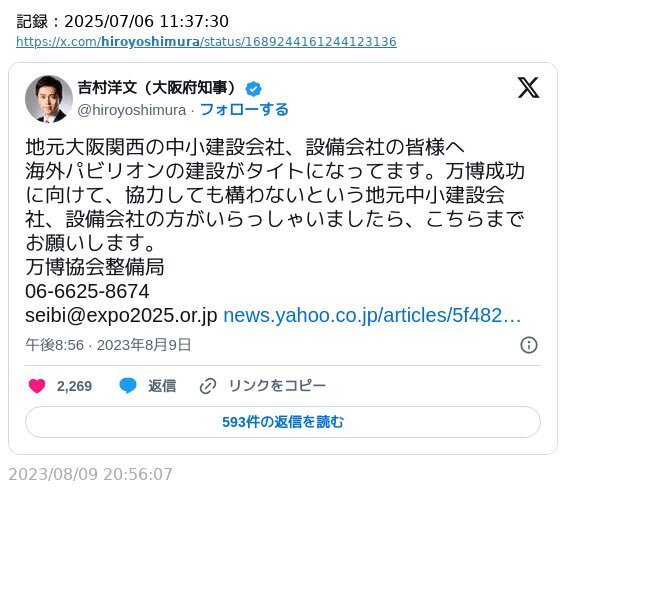Open the x.com hiroyoshimura status URL
Image resolution: width=660 pixels, height=603 pixels.
click(206, 42)
